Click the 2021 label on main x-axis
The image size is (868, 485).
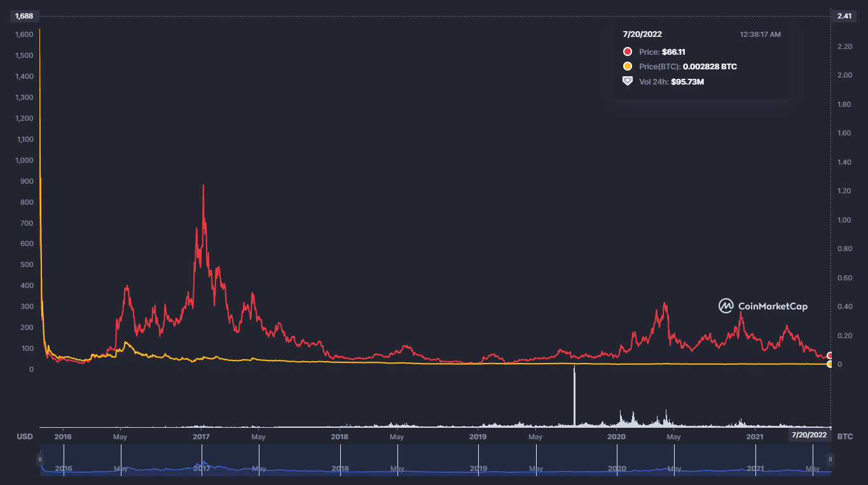coord(755,437)
